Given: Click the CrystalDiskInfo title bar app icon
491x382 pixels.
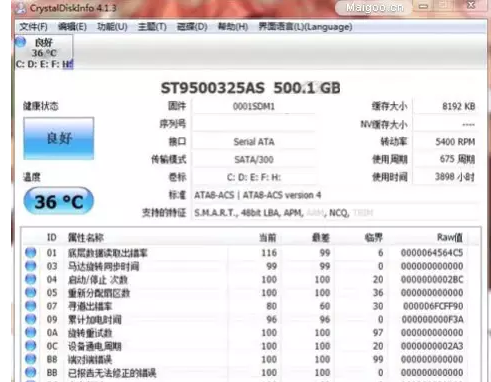Looking at the screenshot, I should point(21,8).
